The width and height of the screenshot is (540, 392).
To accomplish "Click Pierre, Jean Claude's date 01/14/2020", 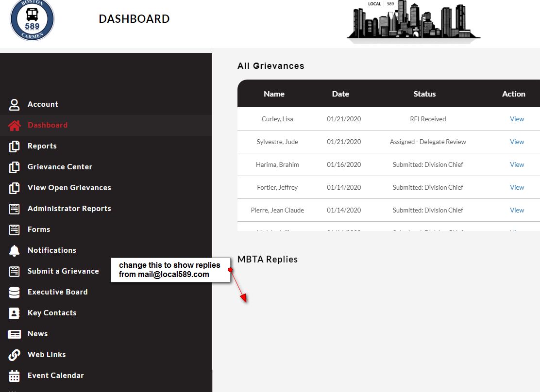I will (344, 210).
